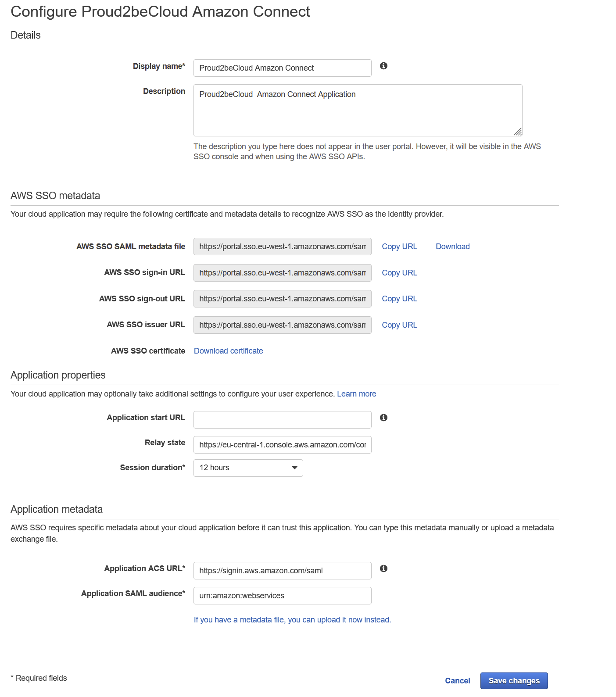Image resolution: width=616 pixels, height=697 pixels.
Task: Click the Application SAML audience field
Action: (x=282, y=596)
